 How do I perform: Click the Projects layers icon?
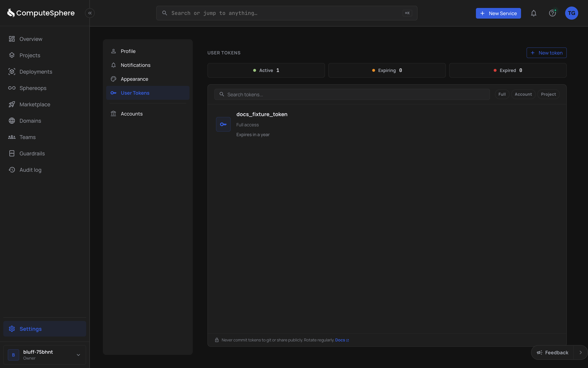pos(12,55)
